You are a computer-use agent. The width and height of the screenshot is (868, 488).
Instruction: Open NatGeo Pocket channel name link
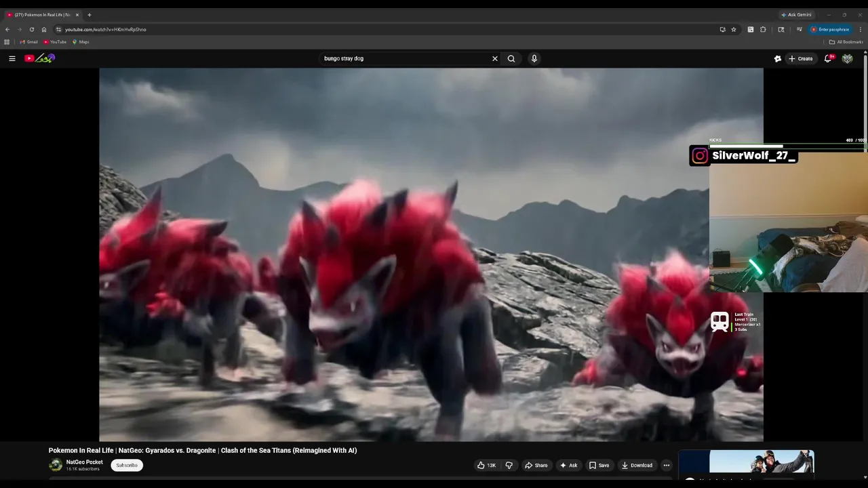[x=85, y=462]
